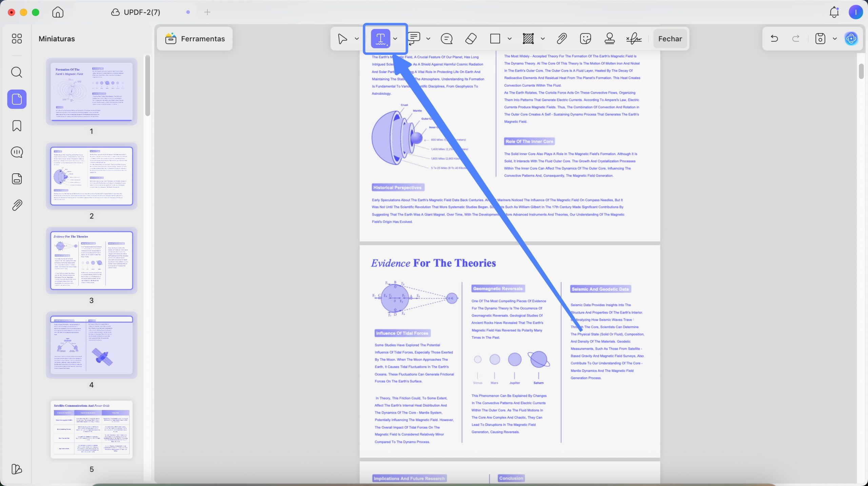Click the thumbnails panel scrollbar

[147, 85]
